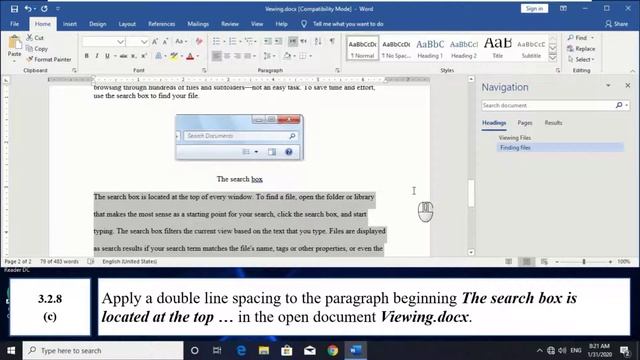The image size is (640, 360).
Task: Click the Redo icon in the title bar
Action: coord(44,9)
